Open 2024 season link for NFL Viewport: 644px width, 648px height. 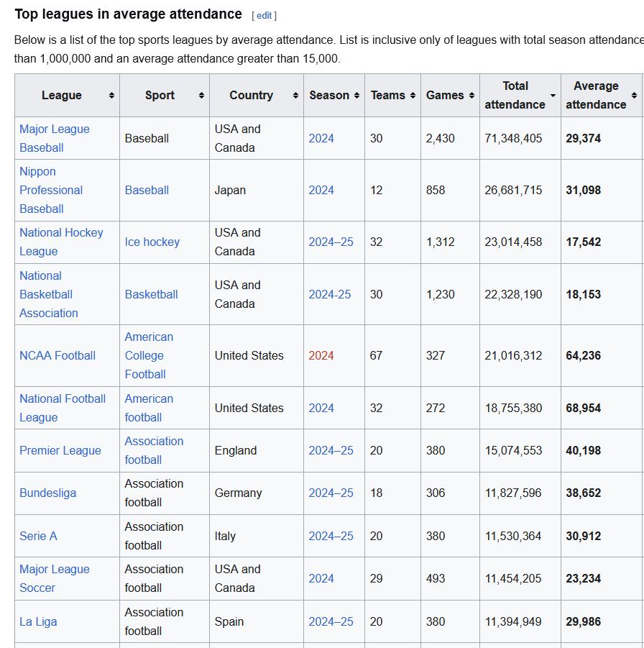point(321,408)
